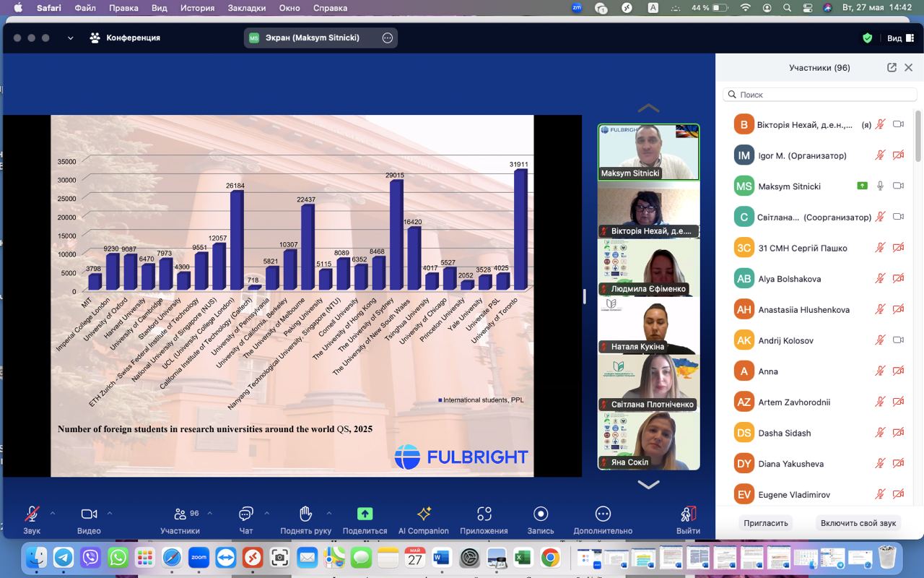
Task: Click Dasha Sidash in participants list
Action: coord(819,433)
